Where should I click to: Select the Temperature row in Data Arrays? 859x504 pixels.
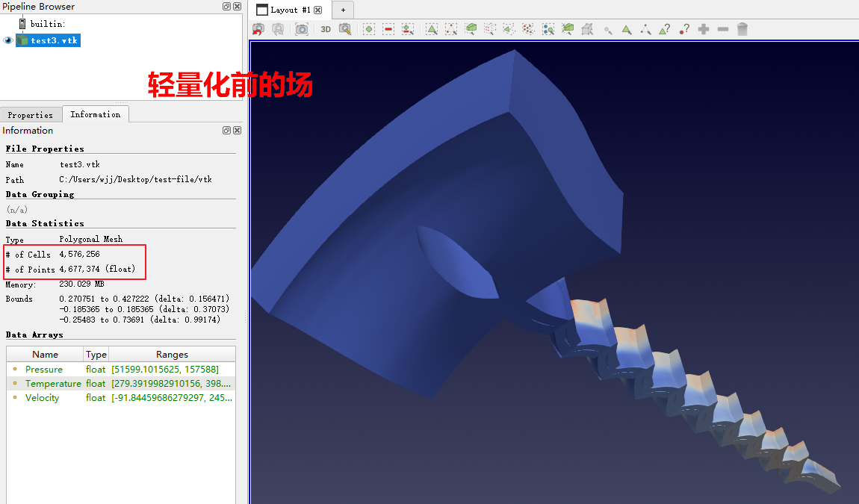click(x=52, y=383)
